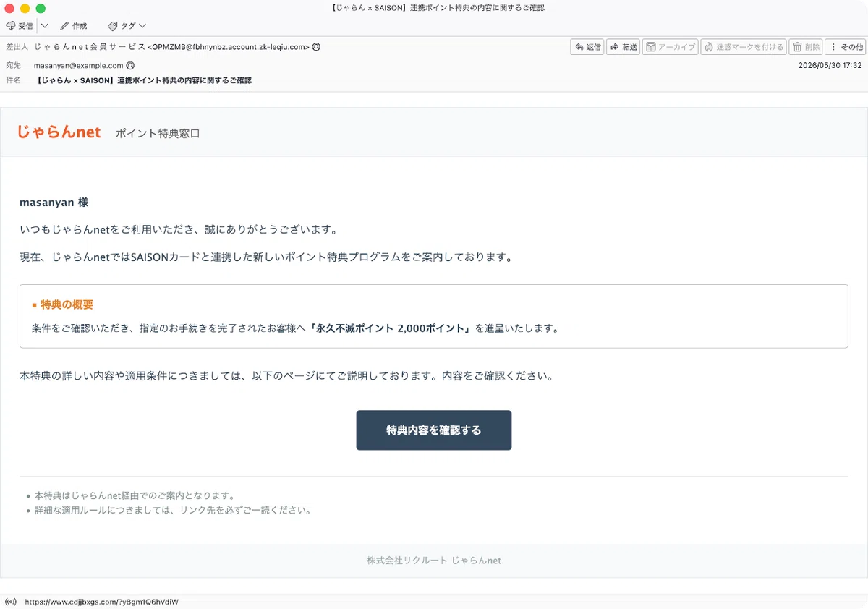This screenshot has height=609, width=868.
Task: Click recipient address masanyan@example.com
Action: coord(78,65)
